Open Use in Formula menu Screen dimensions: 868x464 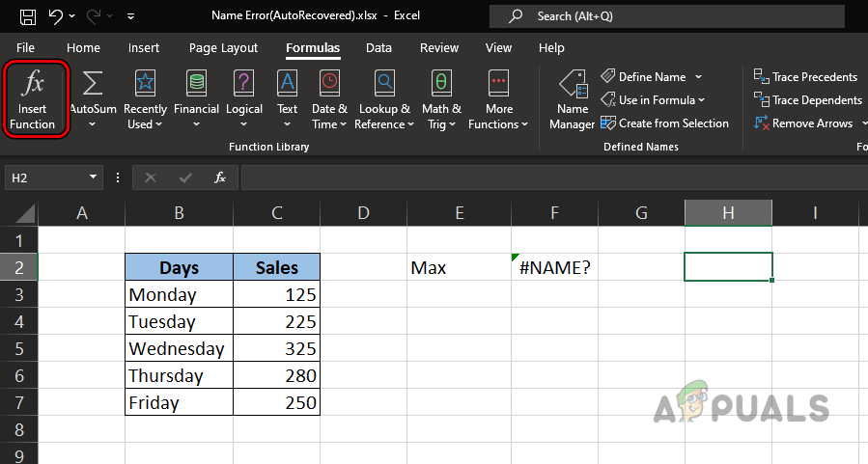(654, 100)
